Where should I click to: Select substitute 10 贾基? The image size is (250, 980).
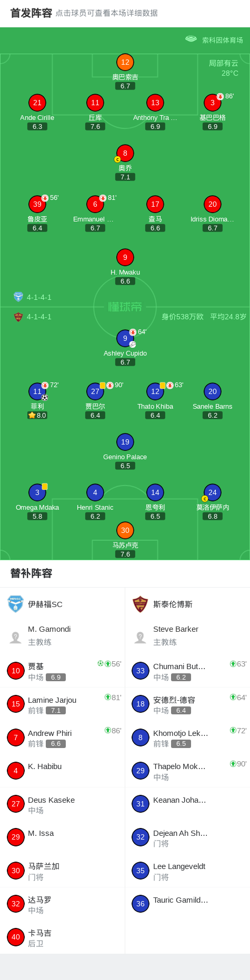63,671
